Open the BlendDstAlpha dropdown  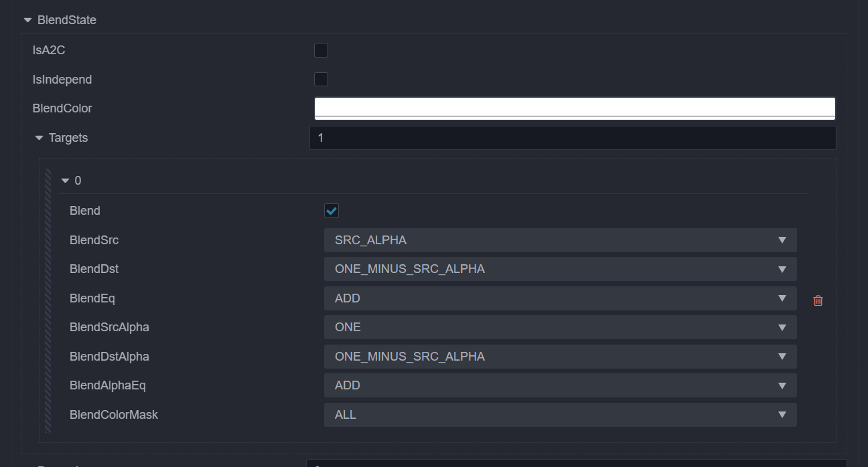[560, 357]
